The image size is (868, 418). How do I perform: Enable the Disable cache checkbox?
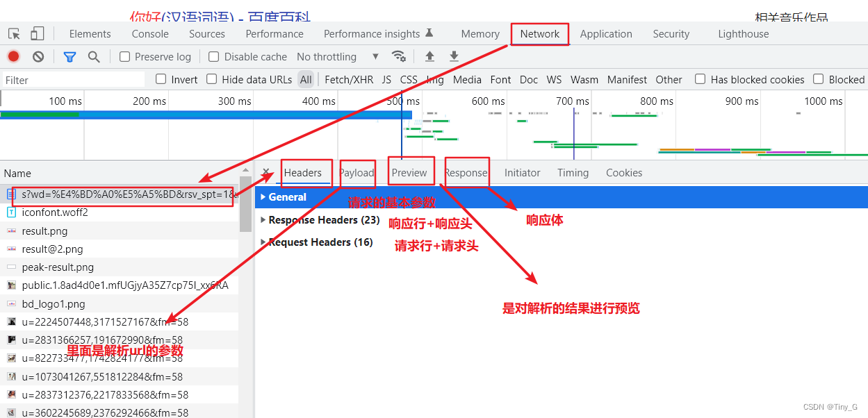214,57
